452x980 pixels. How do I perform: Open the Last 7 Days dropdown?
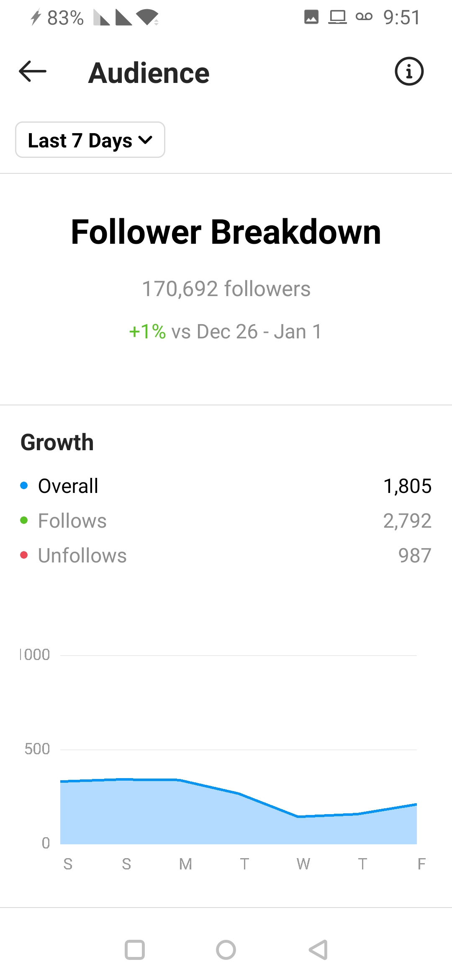(x=90, y=140)
